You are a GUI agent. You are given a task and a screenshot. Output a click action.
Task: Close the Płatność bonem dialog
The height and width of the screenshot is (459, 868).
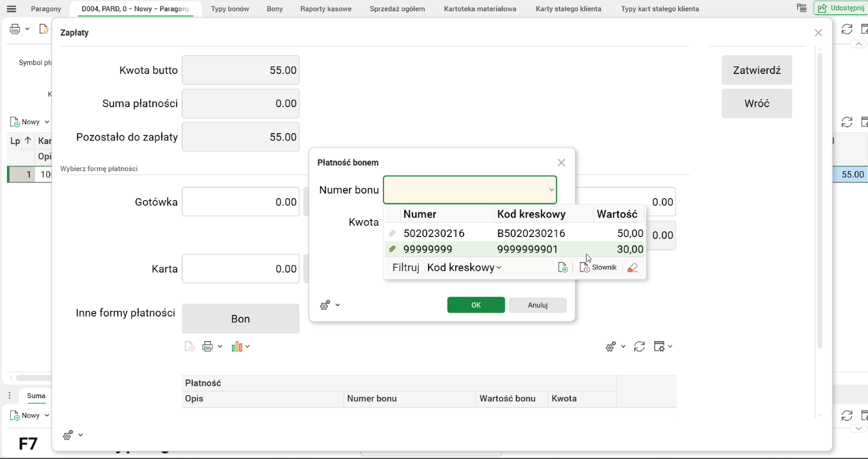[x=562, y=162]
